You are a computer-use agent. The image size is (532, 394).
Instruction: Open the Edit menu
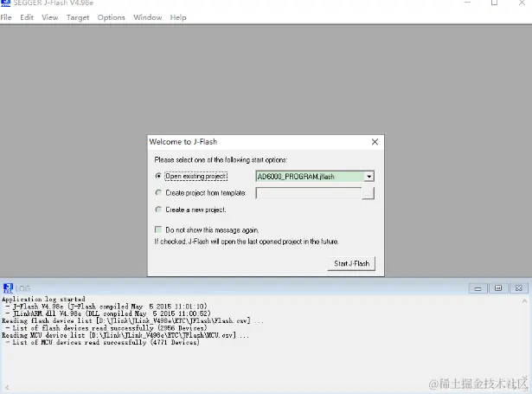(x=27, y=17)
